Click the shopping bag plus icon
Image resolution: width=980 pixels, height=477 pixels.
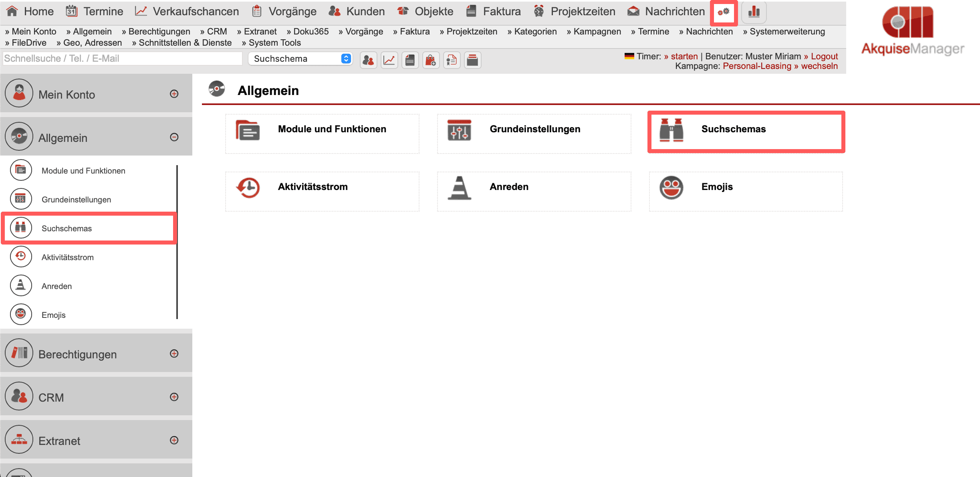pyautogui.click(x=431, y=61)
